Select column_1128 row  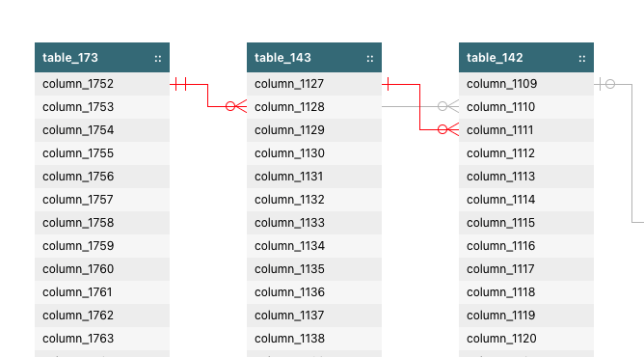pos(314,107)
